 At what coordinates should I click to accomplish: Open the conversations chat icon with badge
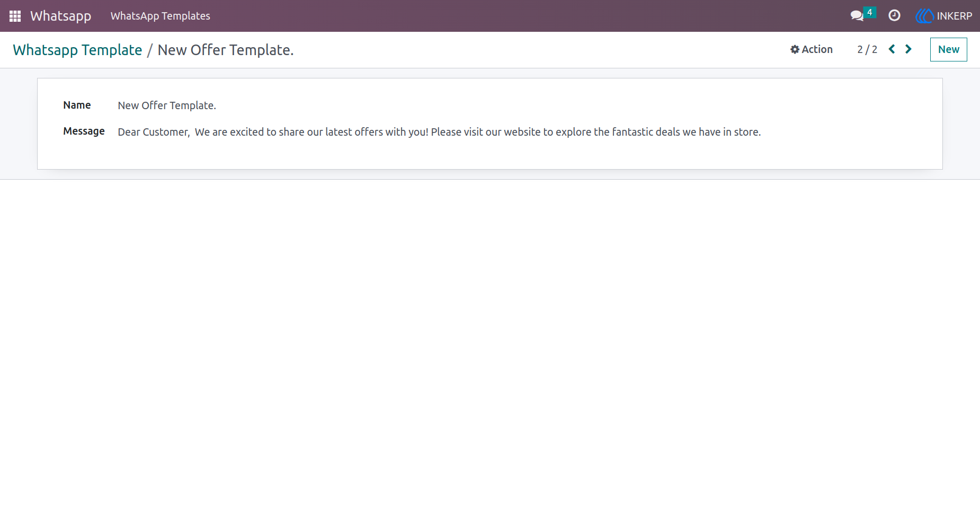coord(863,15)
